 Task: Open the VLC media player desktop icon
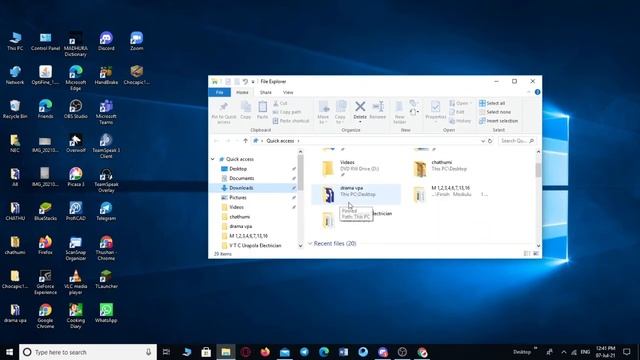pyautogui.click(x=76, y=282)
